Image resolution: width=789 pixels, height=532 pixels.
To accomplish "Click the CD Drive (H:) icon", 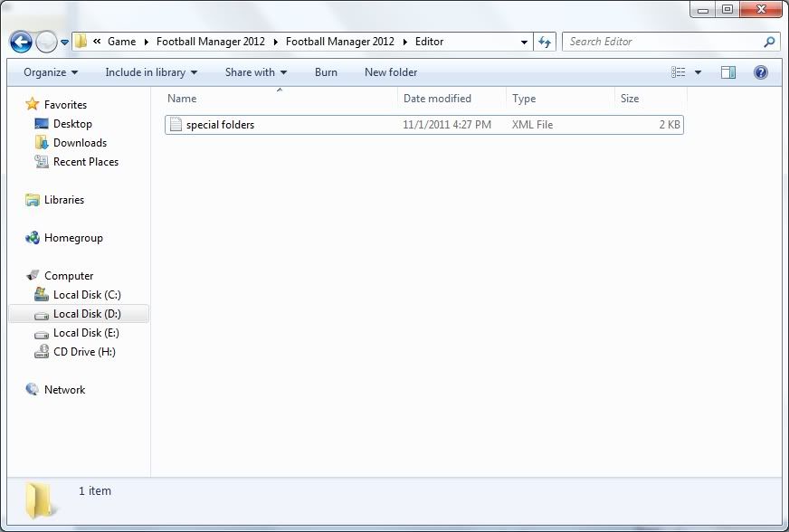I will 42,352.
